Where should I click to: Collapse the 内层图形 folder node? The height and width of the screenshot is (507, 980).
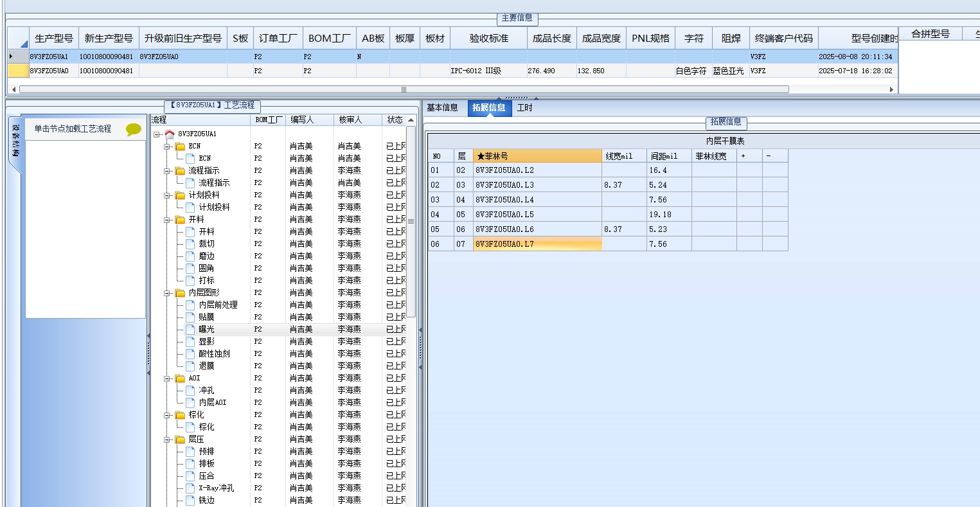(167, 293)
